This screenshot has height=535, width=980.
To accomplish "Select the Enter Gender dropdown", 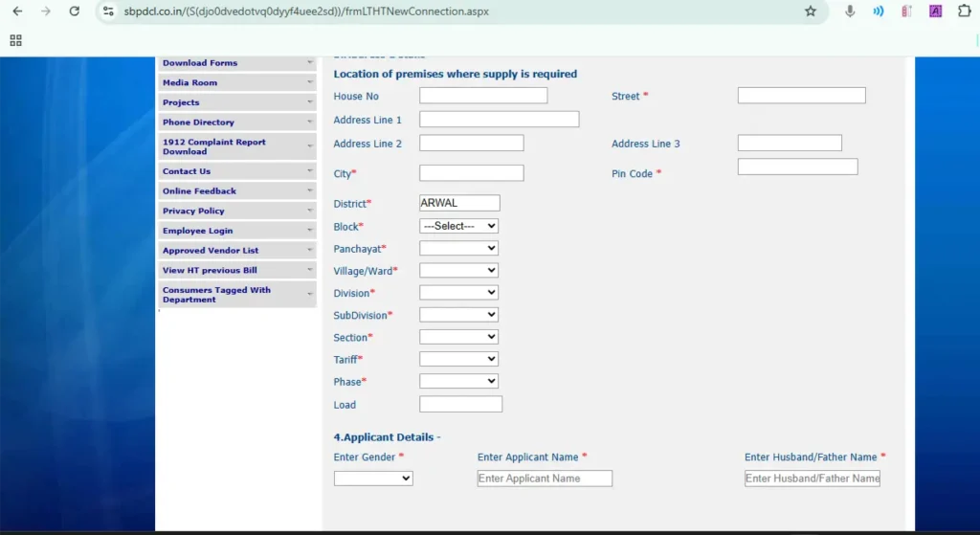I will [373, 479].
